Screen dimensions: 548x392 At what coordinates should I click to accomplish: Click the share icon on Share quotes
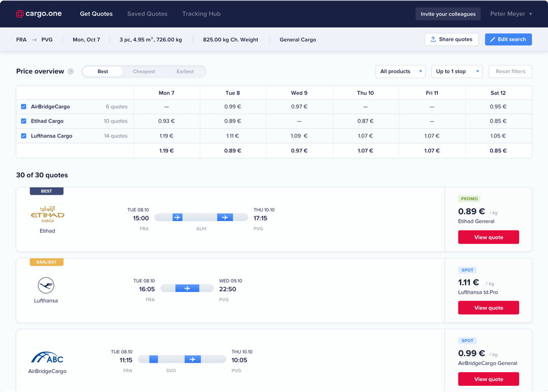click(x=433, y=39)
